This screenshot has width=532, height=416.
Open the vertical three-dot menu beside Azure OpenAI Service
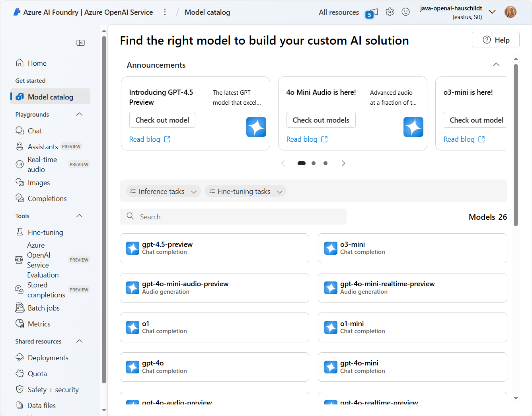click(x=165, y=12)
